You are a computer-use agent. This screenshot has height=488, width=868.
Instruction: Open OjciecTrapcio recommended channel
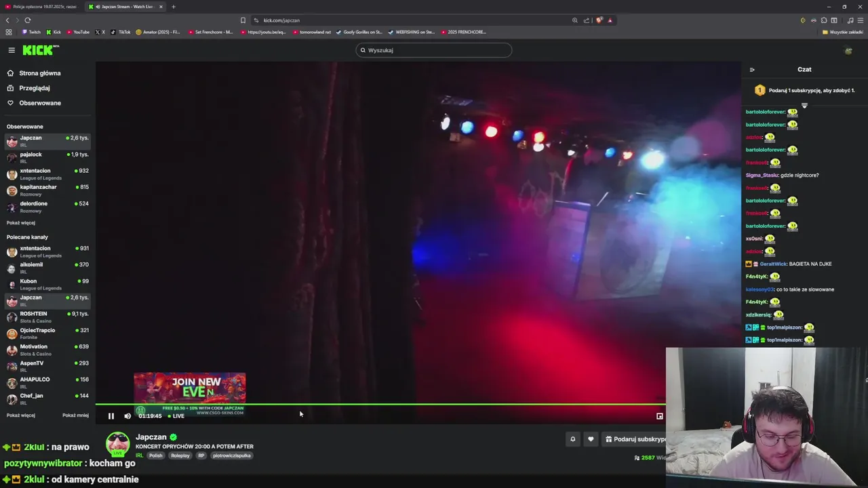click(47, 333)
